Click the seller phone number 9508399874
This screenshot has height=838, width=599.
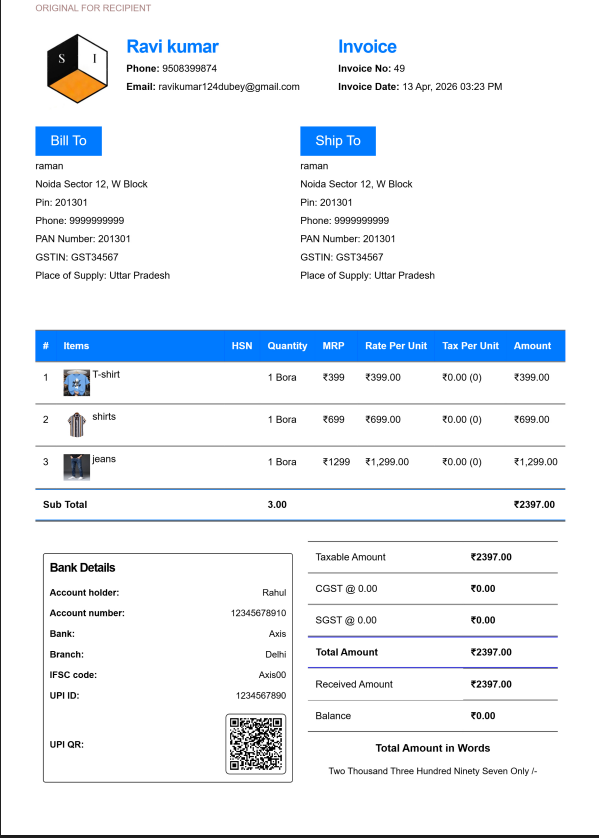[190, 68]
